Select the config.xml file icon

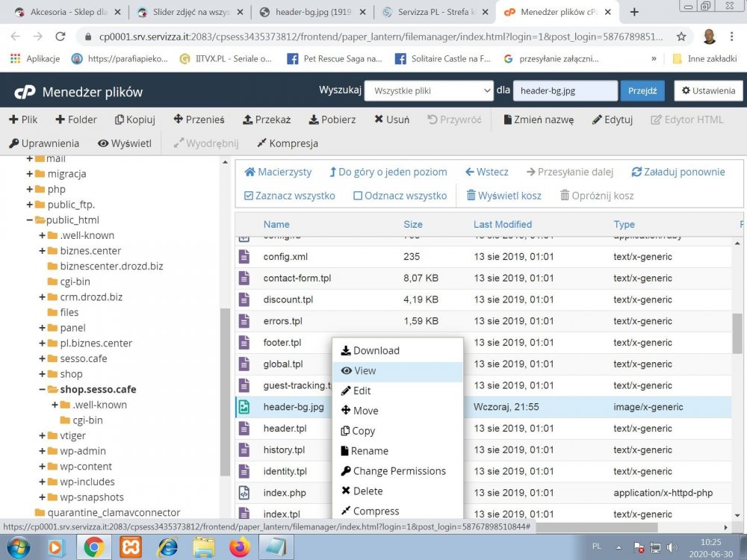[x=244, y=257]
